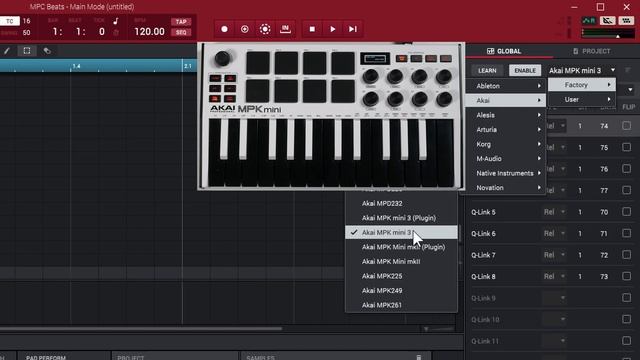
Task: Open the Rel type dropdown for Q-Link 6
Action: click(554, 233)
